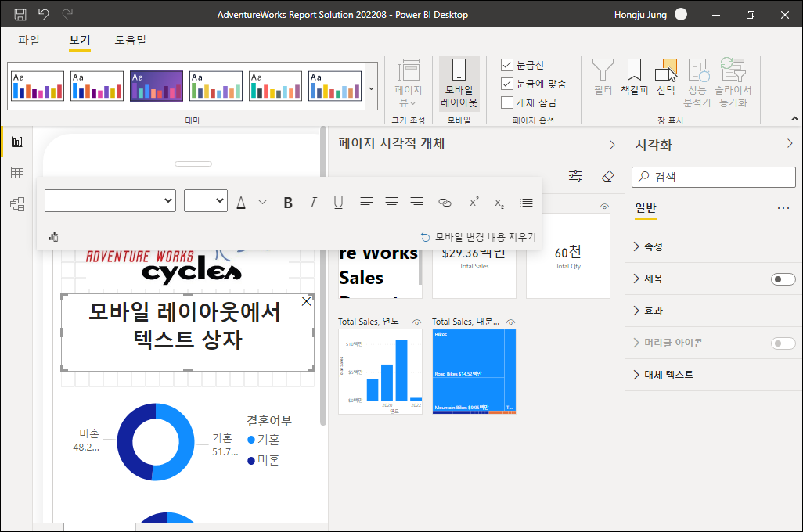803x532 pixels.
Task: Apply the first theme in the gallery
Action: tap(38, 86)
